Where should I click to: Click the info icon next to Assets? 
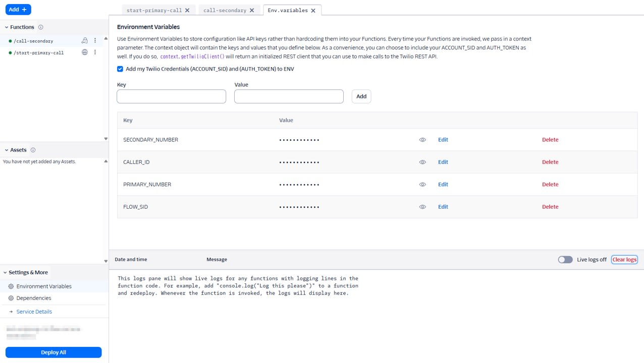click(x=33, y=150)
